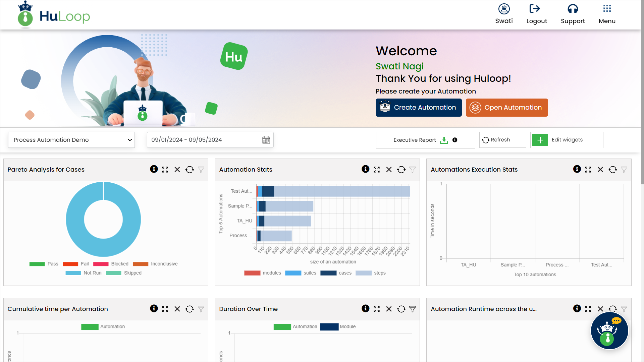This screenshot has width=644, height=362.
Task: Click the Not Run legend color swatch
Action: pos(73,273)
